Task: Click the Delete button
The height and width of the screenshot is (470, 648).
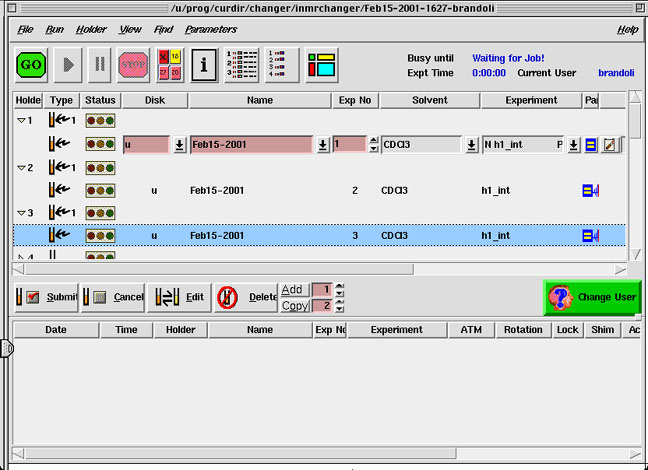Action: click(x=245, y=297)
